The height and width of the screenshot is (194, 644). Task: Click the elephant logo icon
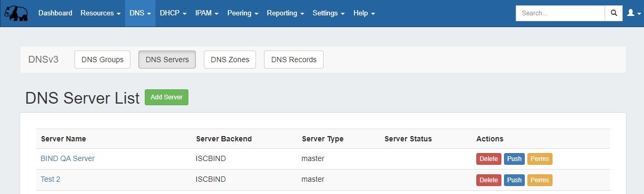click(x=16, y=13)
